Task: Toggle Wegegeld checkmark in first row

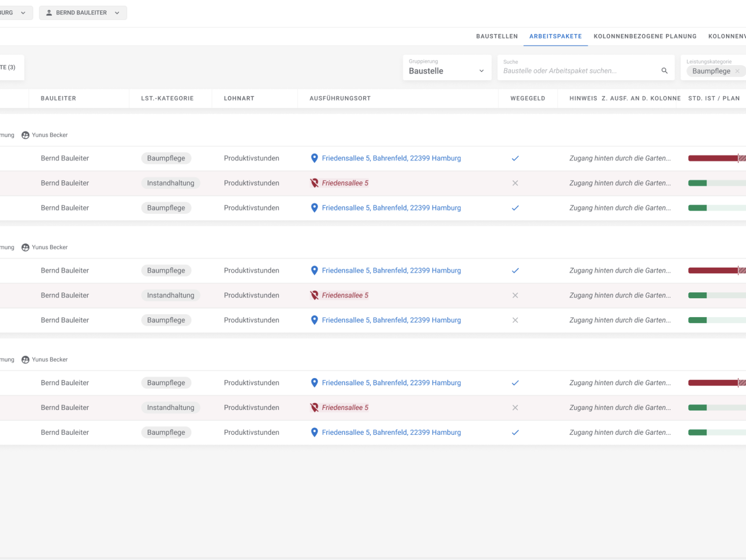Action: click(x=515, y=158)
